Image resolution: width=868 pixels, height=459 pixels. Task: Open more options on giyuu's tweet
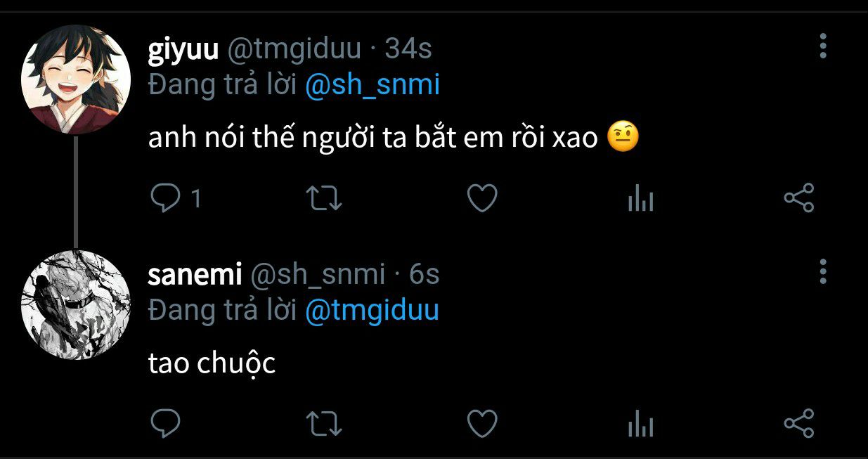[823, 46]
